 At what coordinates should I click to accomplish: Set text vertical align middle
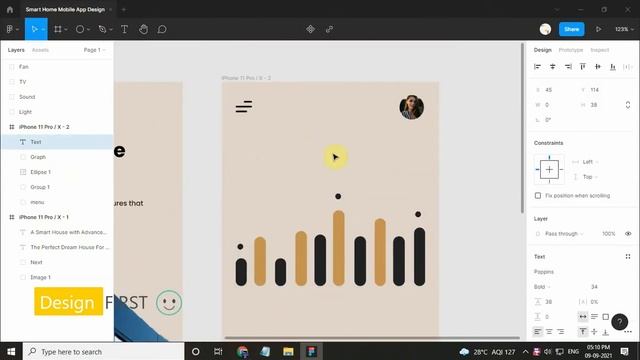594,332
